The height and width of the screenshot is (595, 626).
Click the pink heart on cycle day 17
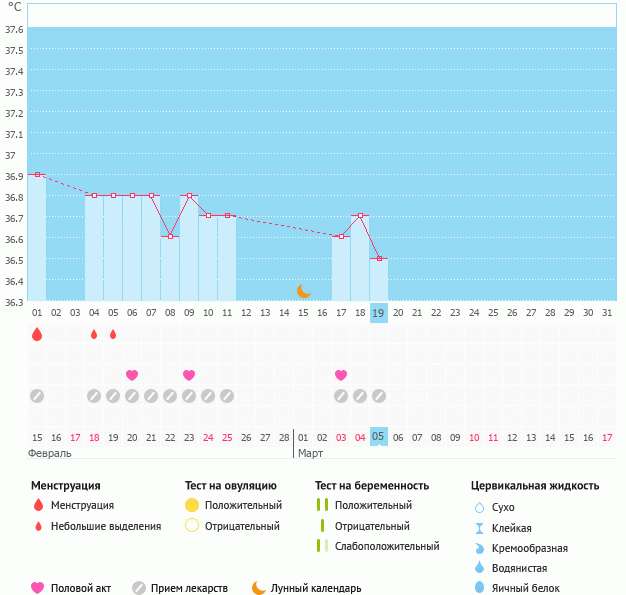point(341,375)
